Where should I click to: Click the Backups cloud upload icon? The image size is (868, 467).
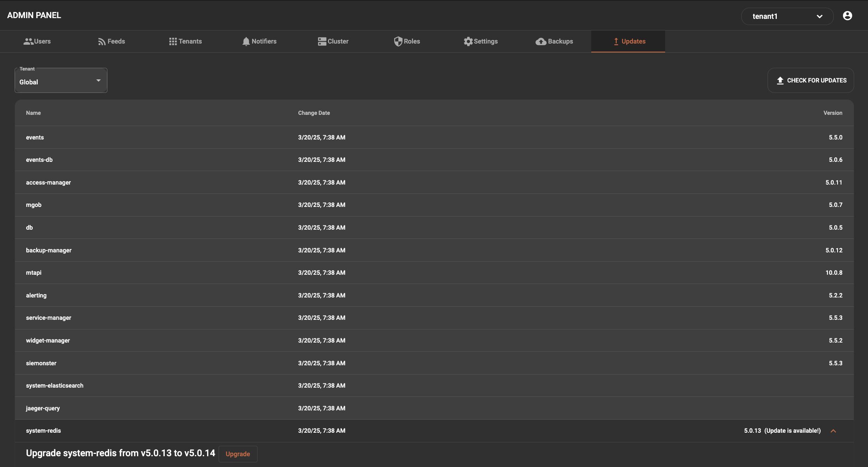(541, 42)
